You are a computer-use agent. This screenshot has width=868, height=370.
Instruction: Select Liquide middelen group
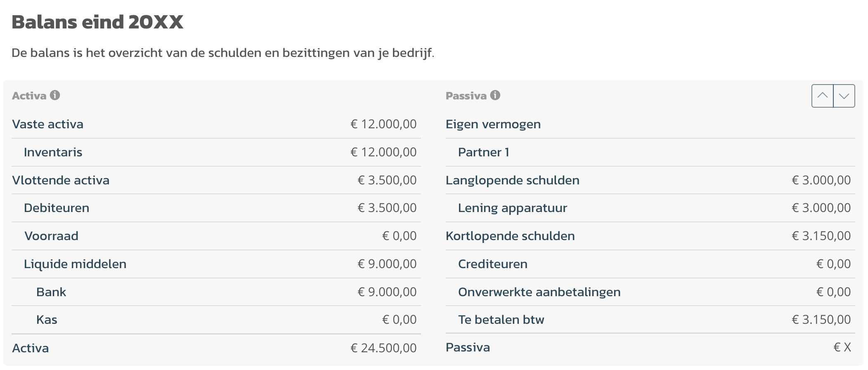point(216,264)
